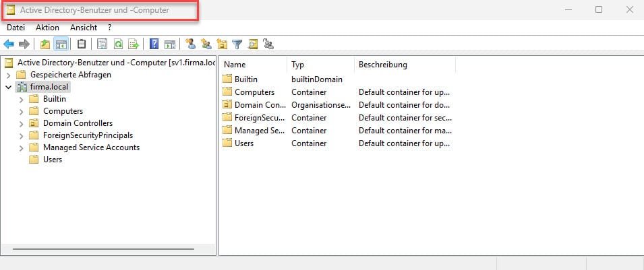This screenshot has width=644, height=270.
Task: Open Properties via the toolbar sheet icon
Action: tap(102, 44)
